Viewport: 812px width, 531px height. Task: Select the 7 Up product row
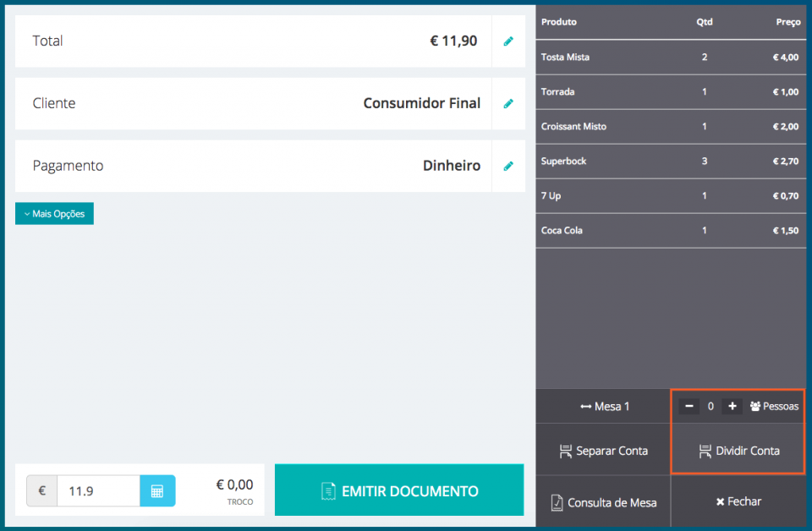670,195
